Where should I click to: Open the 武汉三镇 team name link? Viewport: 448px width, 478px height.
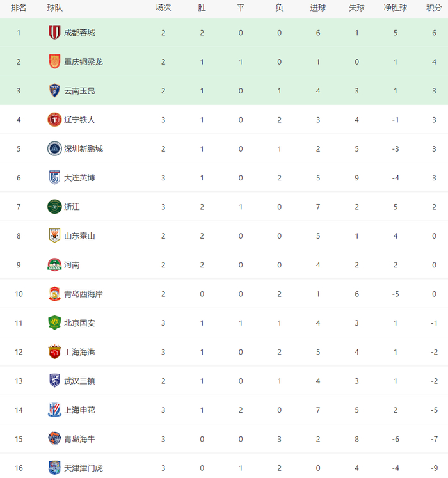pyautogui.click(x=79, y=381)
